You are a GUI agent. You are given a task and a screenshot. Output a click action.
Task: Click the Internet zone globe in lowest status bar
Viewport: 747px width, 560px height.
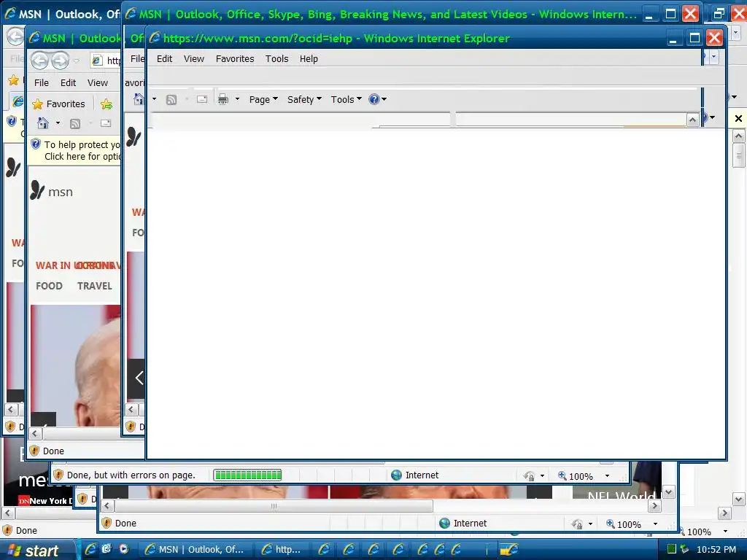coord(444,523)
